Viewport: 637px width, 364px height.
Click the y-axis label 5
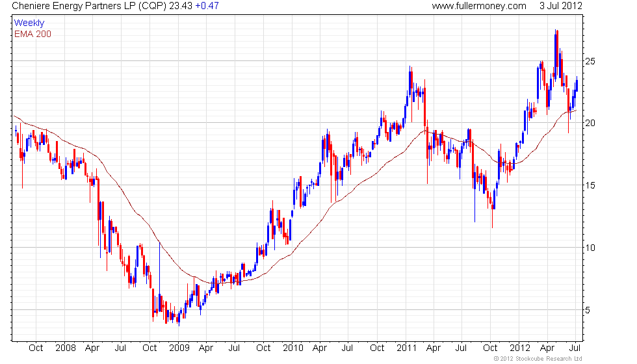point(588,310)
